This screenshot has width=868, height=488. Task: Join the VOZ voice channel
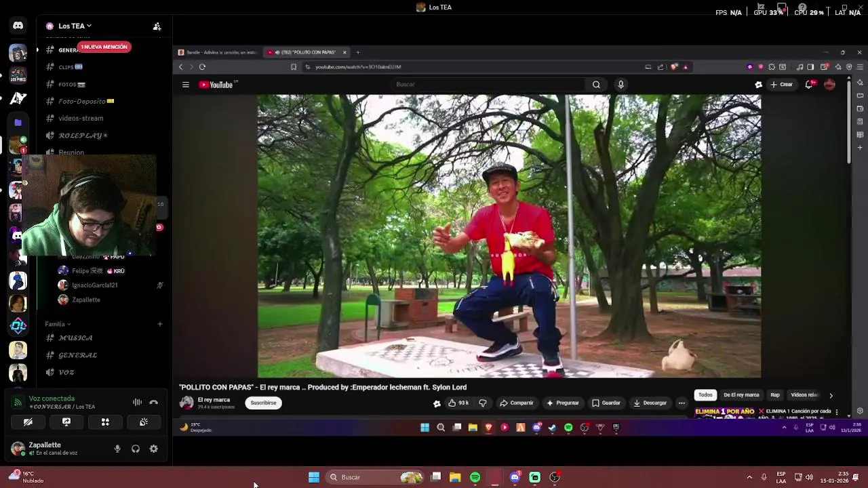click(66, 373)
